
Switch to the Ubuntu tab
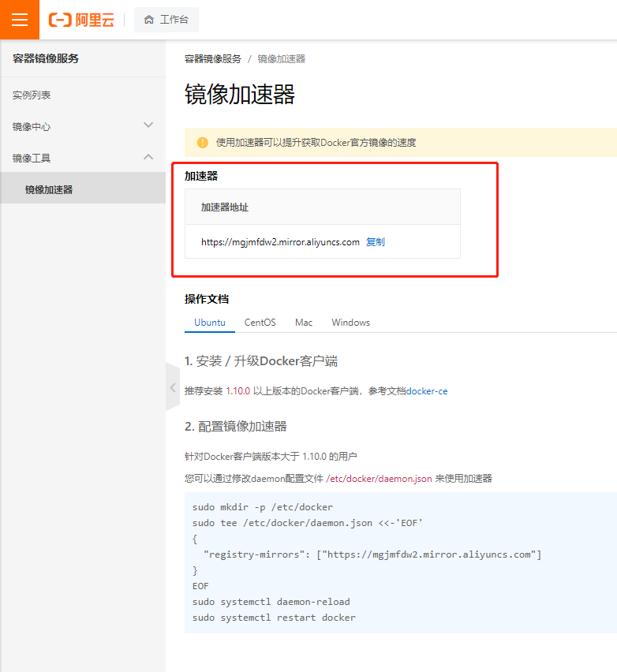tap(210, 323)
